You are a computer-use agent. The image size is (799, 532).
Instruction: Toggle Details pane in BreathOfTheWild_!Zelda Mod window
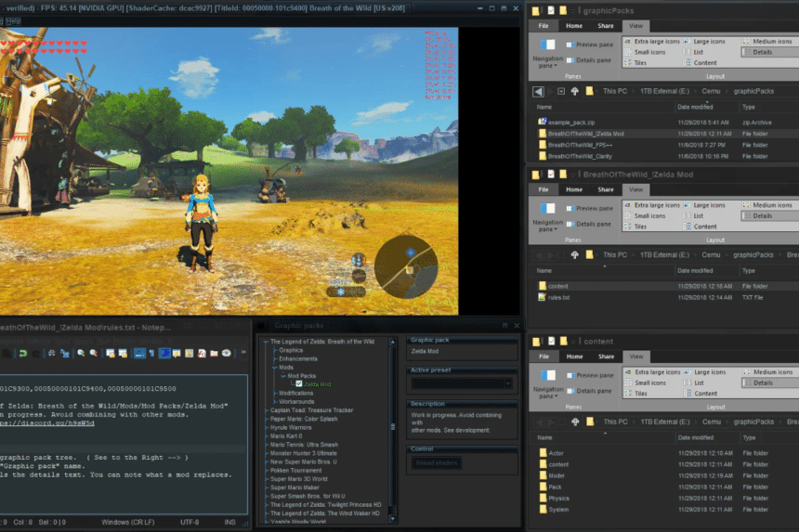click(x=588, y=224)
